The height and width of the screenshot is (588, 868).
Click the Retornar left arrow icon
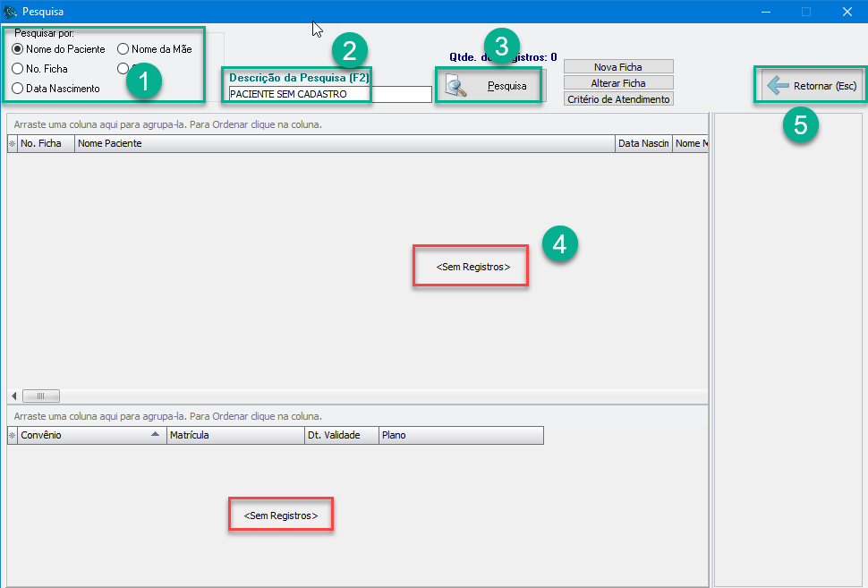click(x=778, y=86)
